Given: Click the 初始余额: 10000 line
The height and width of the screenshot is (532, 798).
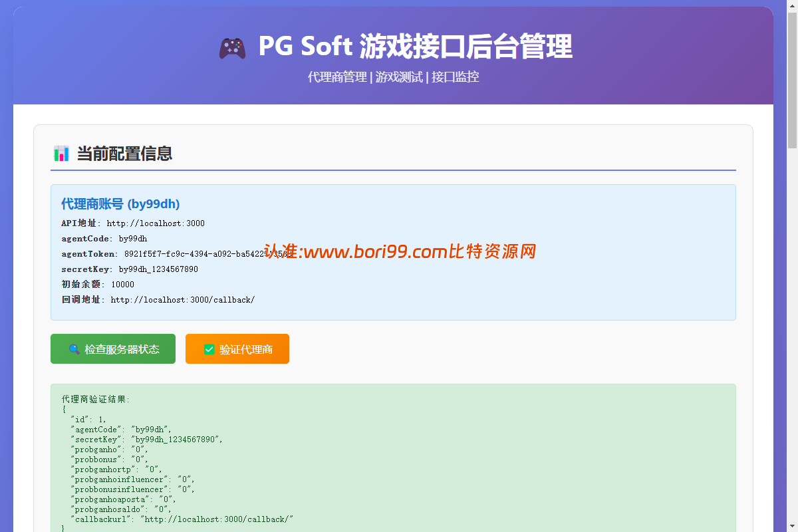Looking at the screenshot, I should [98, 285].
